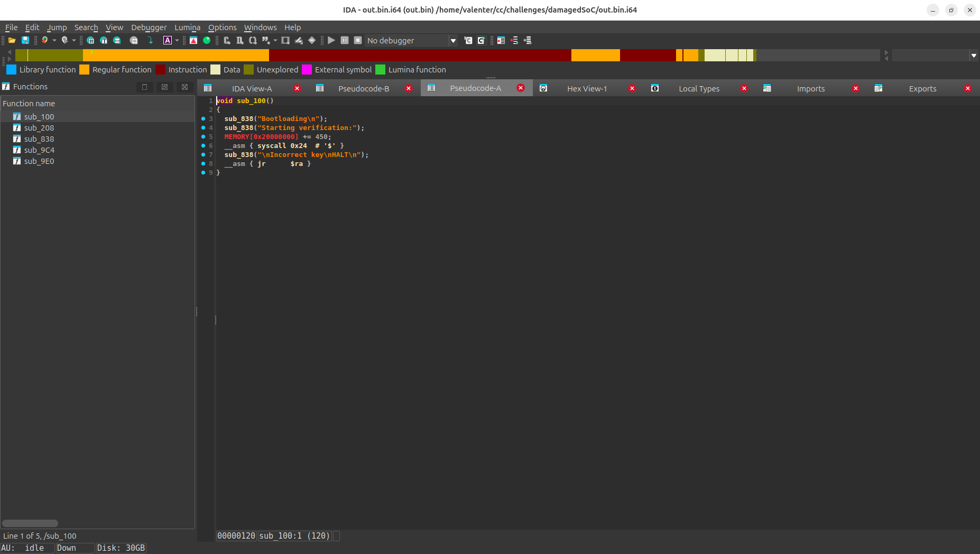Toggle breakpoint dot on code line 7

point(203,155)
